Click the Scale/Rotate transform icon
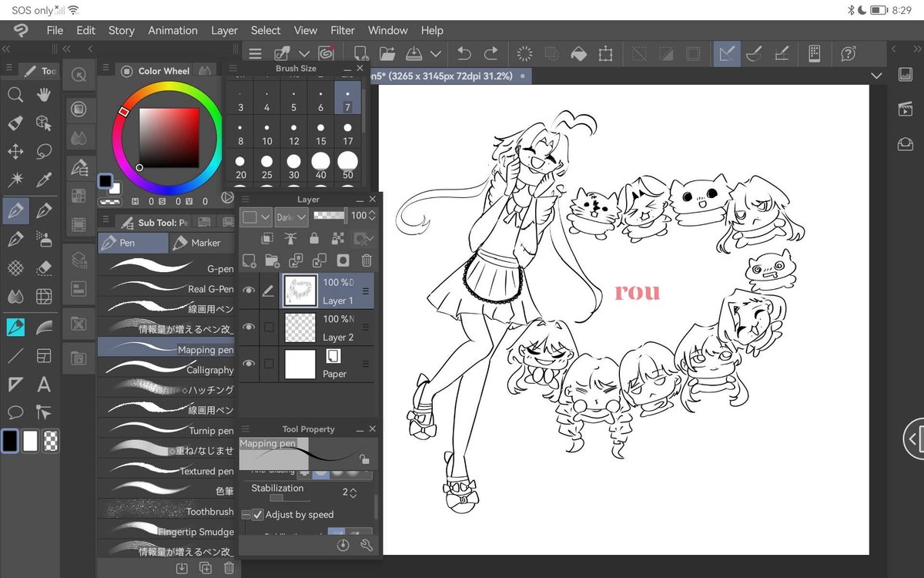 605,53
